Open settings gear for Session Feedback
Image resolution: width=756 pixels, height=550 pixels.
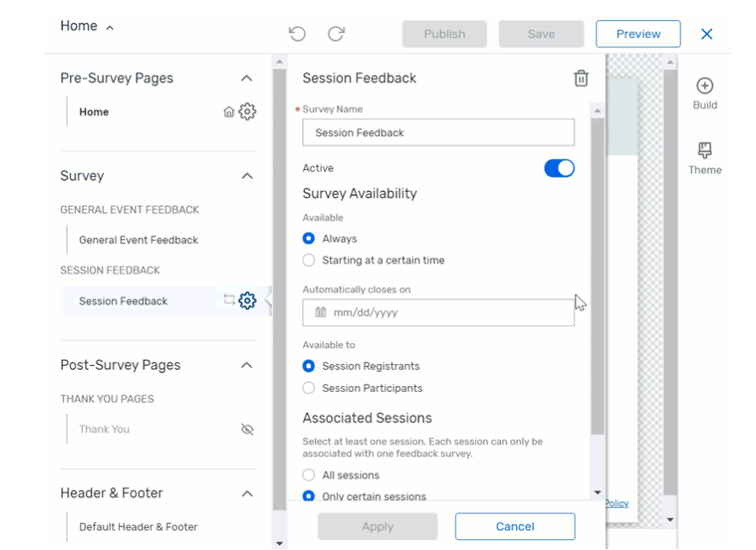click(247, 300)
